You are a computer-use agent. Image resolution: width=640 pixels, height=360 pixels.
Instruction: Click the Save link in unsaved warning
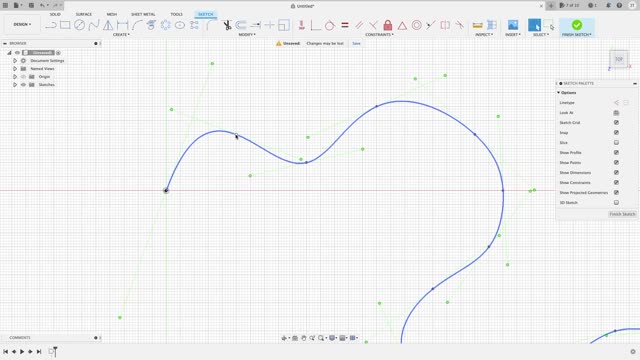point(356,43)
